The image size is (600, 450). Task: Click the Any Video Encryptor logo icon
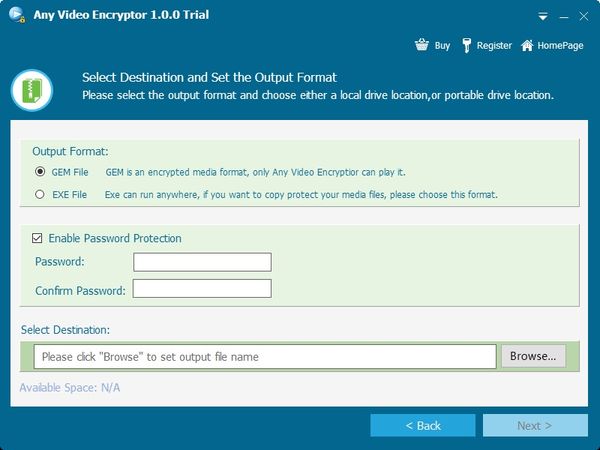pos(15,15)
